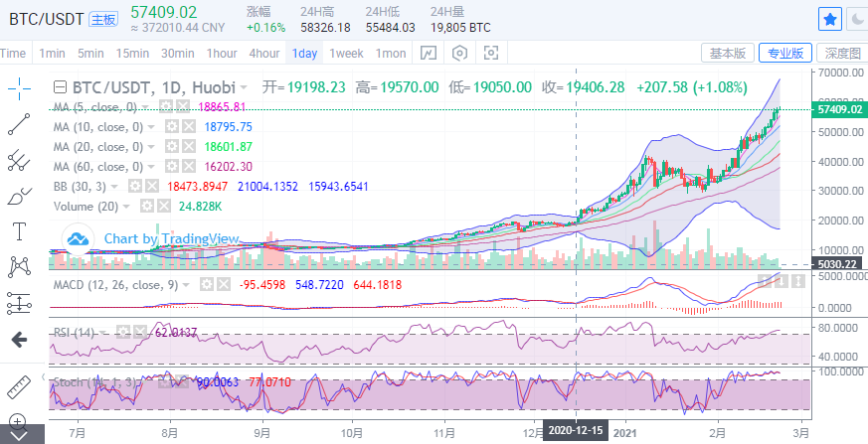Viewport: 868px width, 444px height.
Task: Switch to the 4hour interval
Action: (264, 53)
